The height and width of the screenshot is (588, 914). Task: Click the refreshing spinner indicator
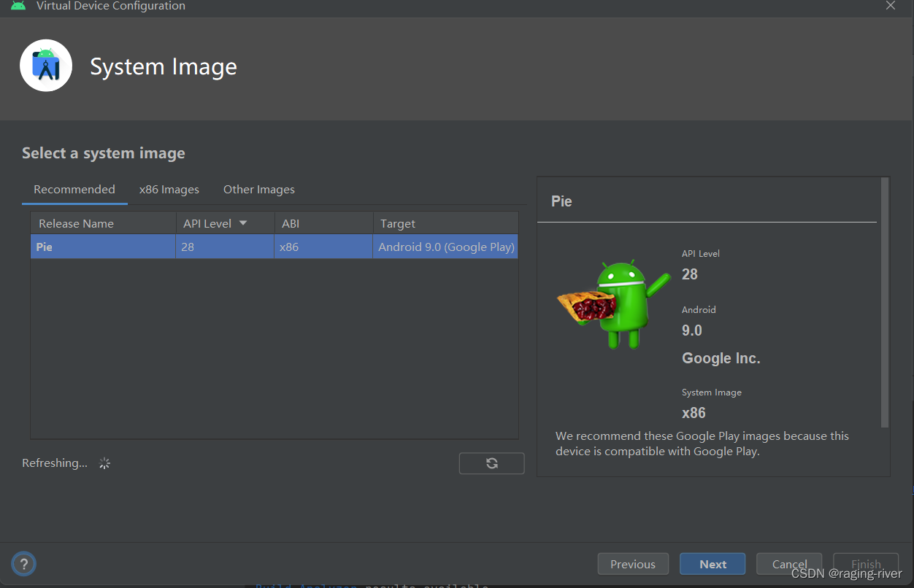tap(104, 463)
